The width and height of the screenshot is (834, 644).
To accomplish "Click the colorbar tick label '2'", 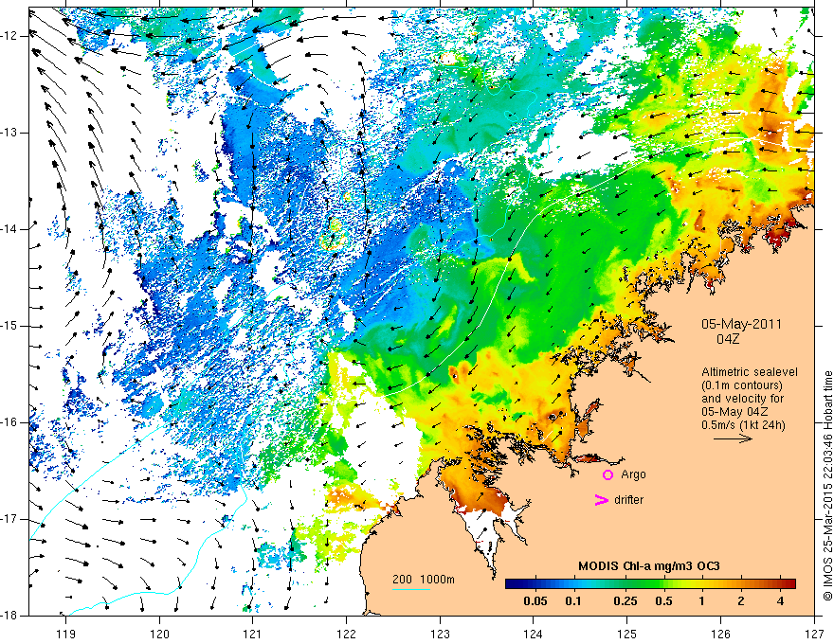I will [741, 601].
